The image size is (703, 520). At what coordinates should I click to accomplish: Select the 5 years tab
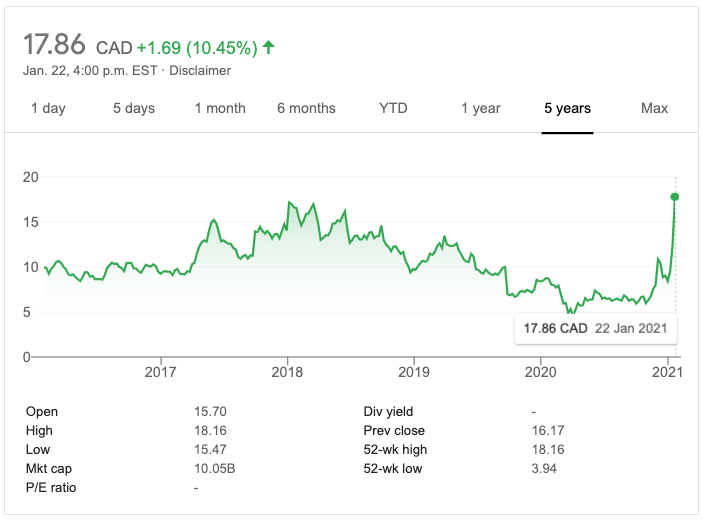(567, 108)
